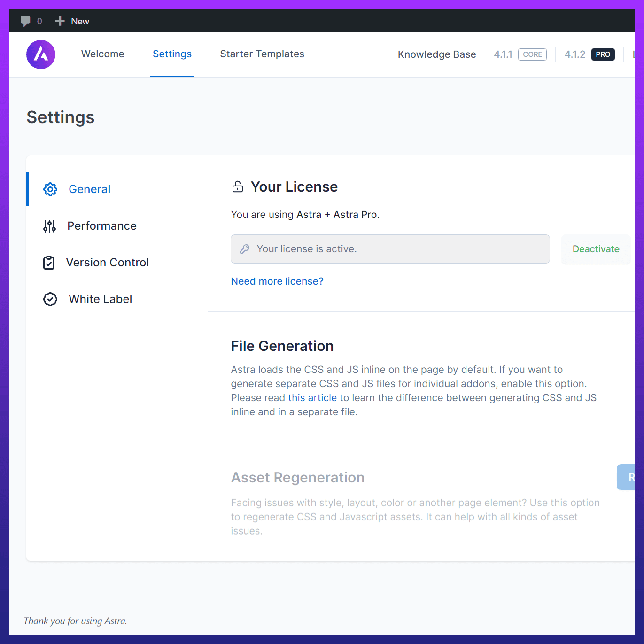
Task: Click the key icon in license field
Action: pos(245,249)
